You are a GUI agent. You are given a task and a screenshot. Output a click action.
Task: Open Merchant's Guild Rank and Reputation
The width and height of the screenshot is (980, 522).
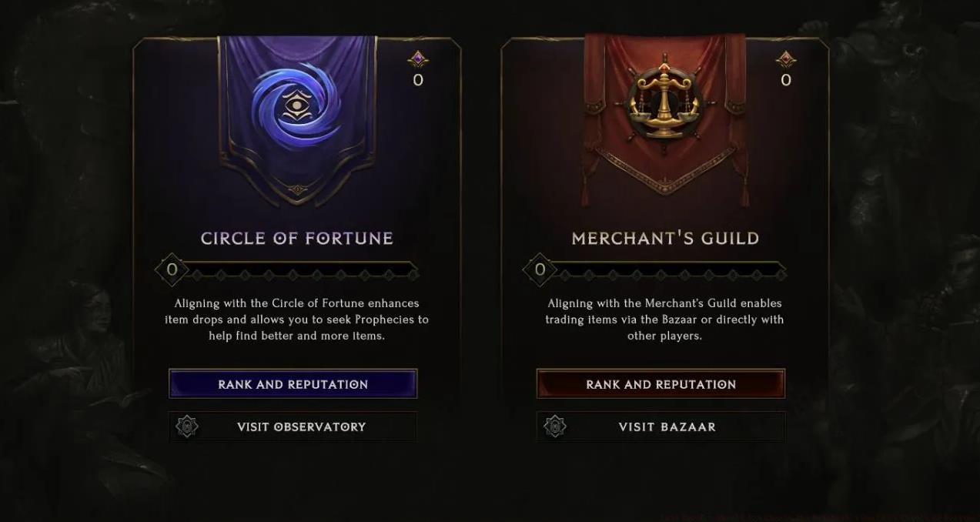pyautogui.click(x=661, y=384)
